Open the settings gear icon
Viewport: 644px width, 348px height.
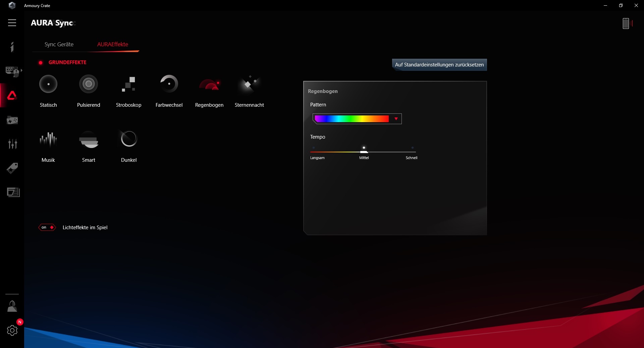click(12, 331)
